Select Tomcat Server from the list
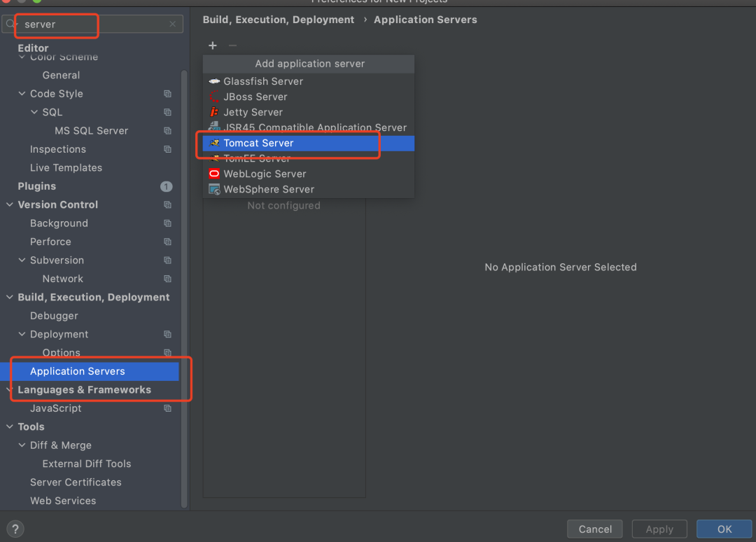 click(258, 143)
